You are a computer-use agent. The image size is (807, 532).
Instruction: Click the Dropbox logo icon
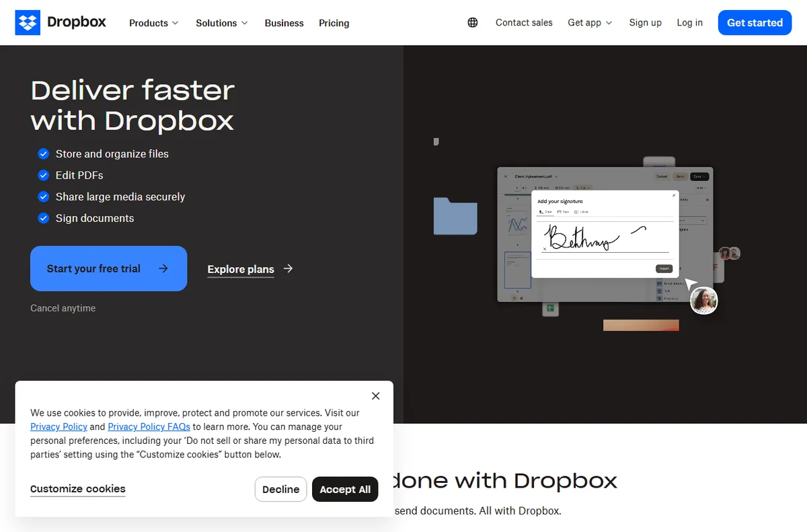pyautogui.click(x=28, y=23)
